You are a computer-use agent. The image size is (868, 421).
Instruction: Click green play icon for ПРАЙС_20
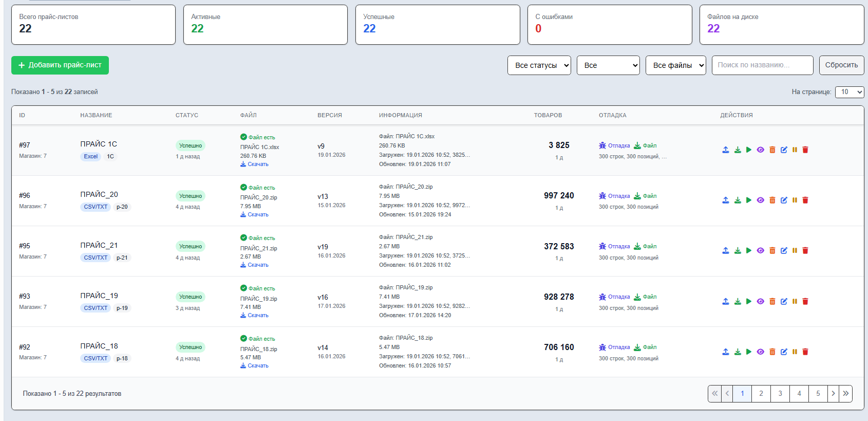749,200
